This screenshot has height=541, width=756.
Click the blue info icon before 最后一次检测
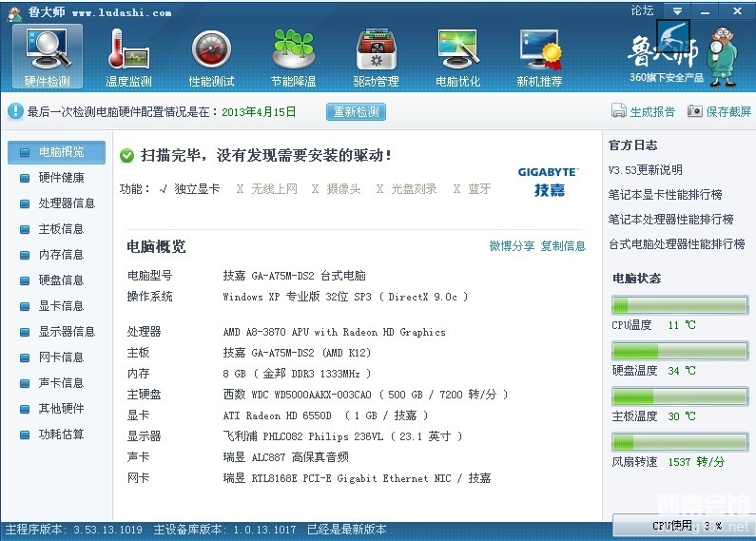tap(15, 111)
